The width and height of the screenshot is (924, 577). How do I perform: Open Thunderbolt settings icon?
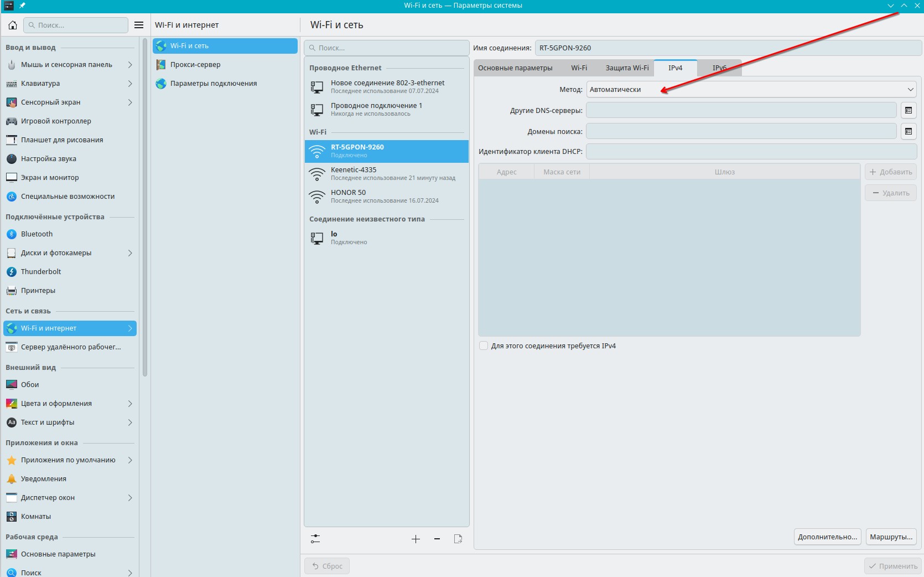click(12, 272)
